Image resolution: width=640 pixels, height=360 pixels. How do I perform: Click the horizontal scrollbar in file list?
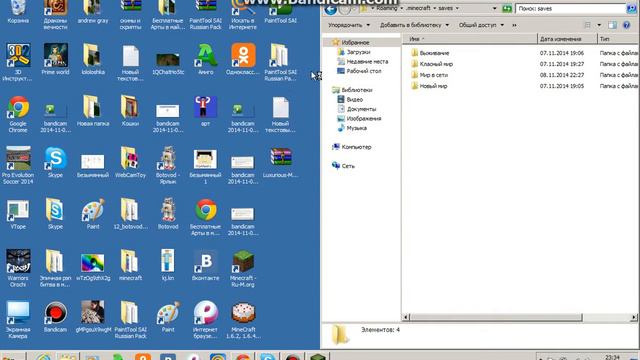point(496,317)
